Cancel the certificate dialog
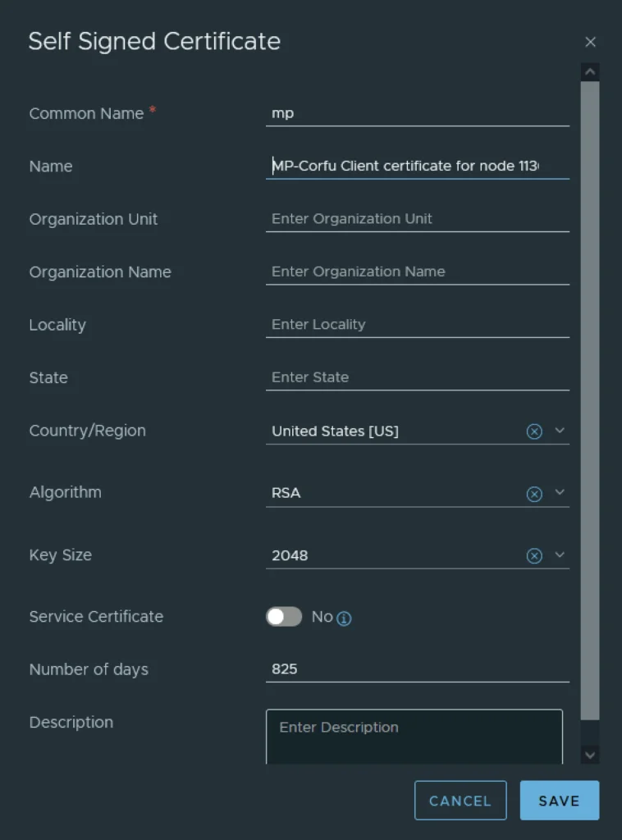The image size is (622, 840). coord(460,801)
